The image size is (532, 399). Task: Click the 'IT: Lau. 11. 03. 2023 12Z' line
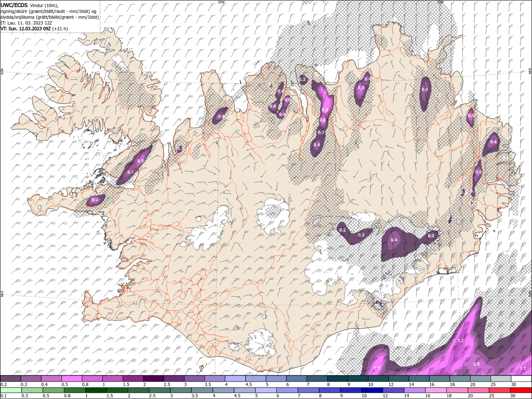[x=26, y=23]
